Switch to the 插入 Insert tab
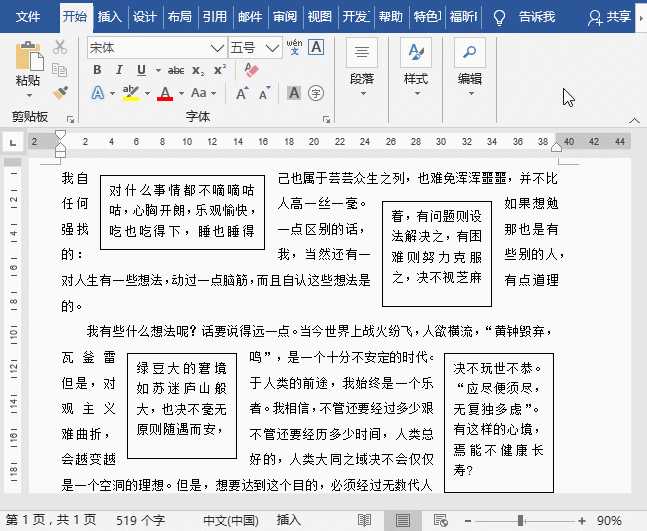The width and height of the screenshot is (647, 531). pyautogui.click(x=110, y=16)
